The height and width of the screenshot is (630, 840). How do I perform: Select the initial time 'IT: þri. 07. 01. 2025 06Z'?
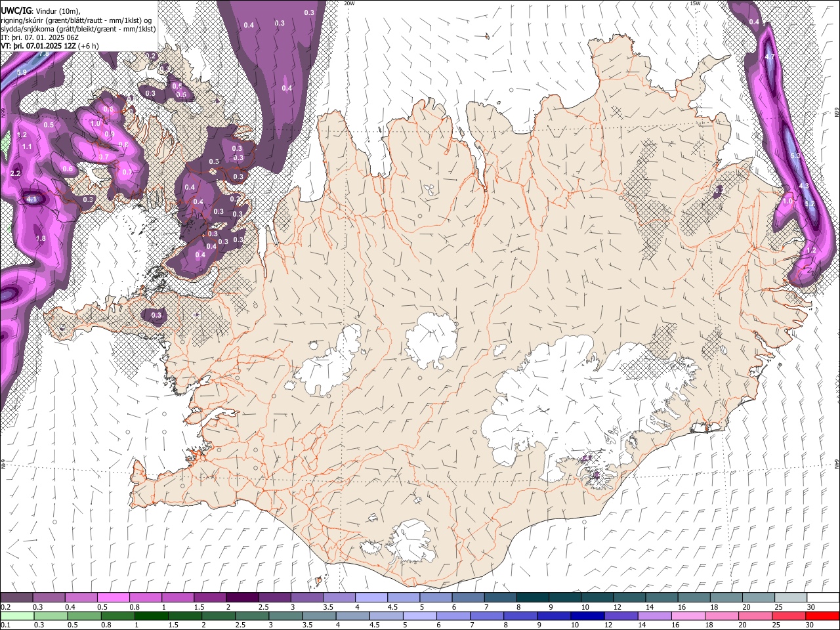(40, 37)
